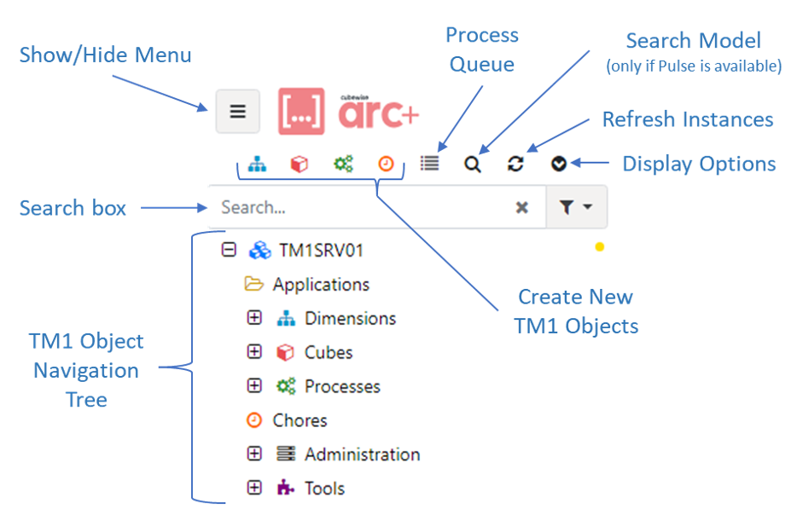Viewport: 797px width, 532px height.
Task: Clear the search box with the X
Action: tap(522, 207)
